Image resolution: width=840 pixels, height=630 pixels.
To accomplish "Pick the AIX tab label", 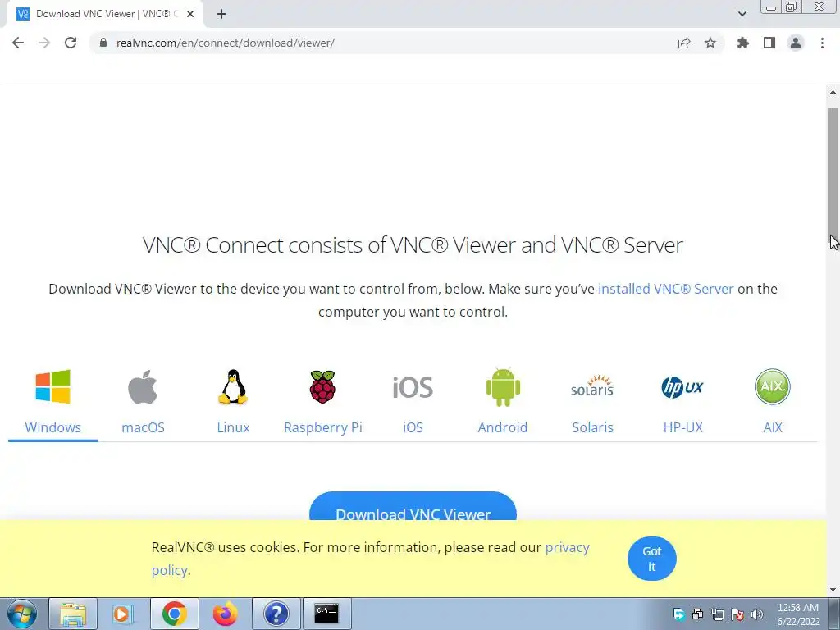I will 773,427.
